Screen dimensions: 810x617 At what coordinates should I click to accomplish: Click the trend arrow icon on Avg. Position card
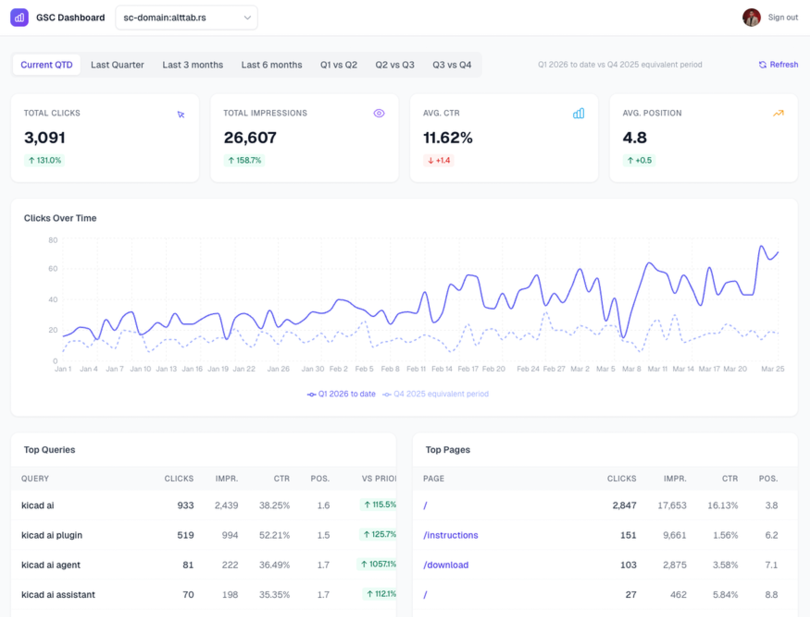point(778,114)
